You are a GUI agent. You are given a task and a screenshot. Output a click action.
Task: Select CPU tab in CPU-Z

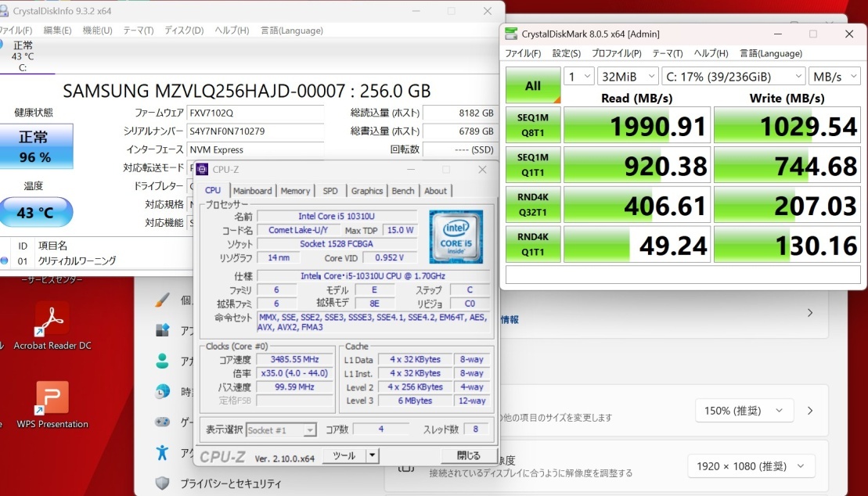(x=213, y=190)
